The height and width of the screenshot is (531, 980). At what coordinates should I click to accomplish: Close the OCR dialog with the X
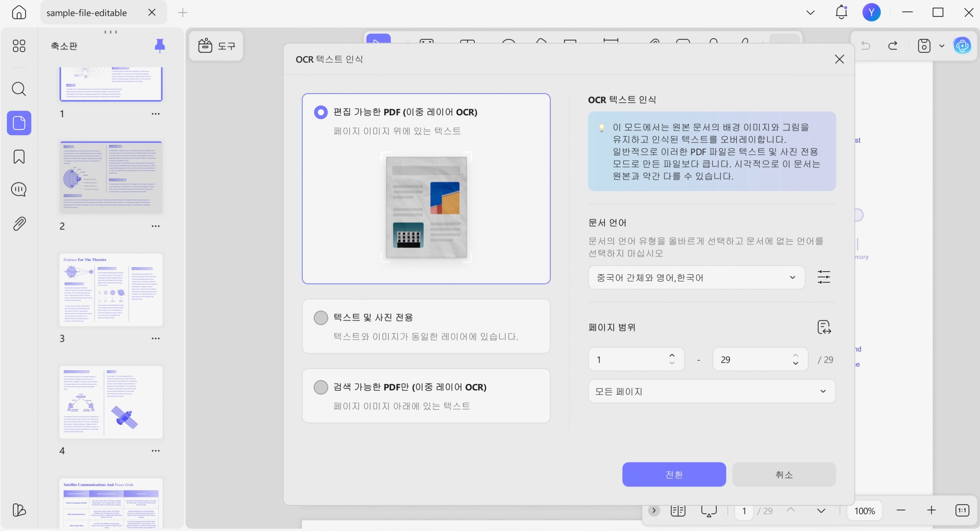point(839,59)
